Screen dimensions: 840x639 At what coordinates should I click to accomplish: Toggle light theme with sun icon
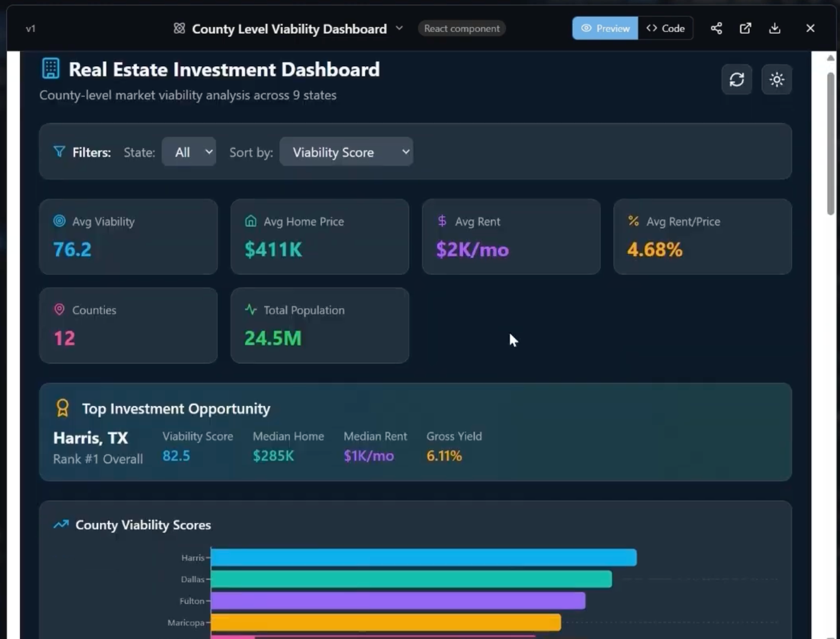777,79
